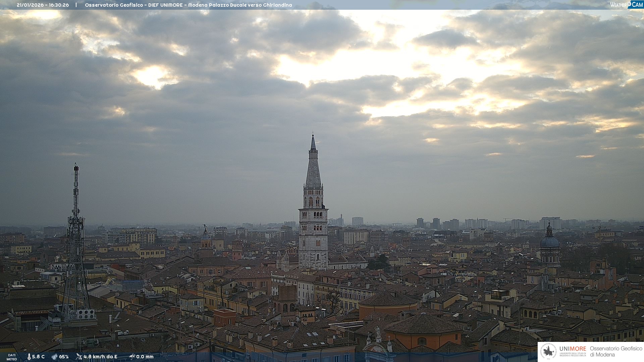
Task: Click the thermometer temperature icon
Action: tap(29, 357)
